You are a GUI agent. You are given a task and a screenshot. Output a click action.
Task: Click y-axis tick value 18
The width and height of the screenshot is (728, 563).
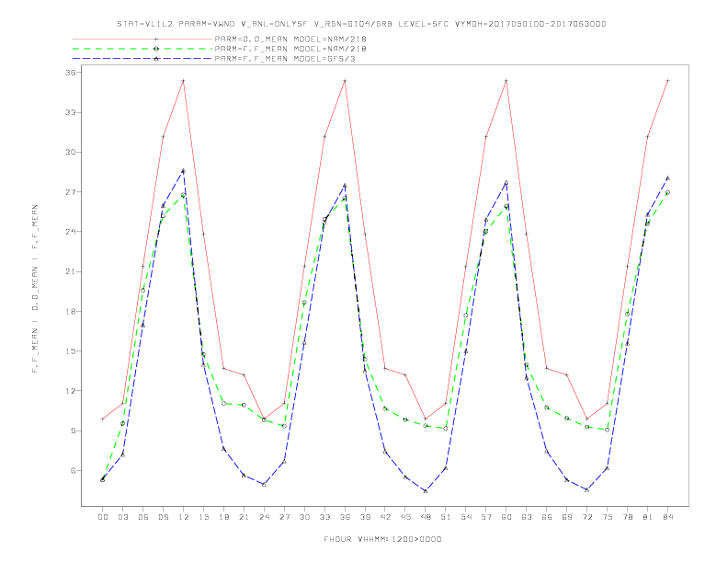[x=70, y=312]
